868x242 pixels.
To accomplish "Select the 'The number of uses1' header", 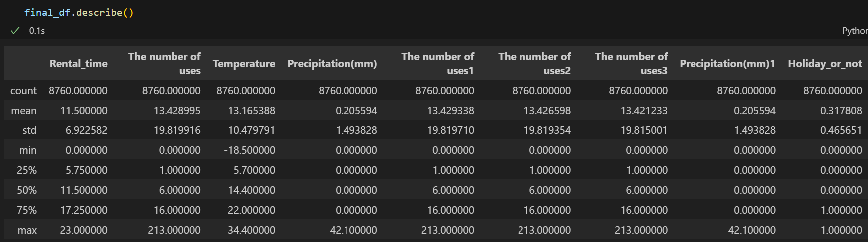I will pos(438,64).
